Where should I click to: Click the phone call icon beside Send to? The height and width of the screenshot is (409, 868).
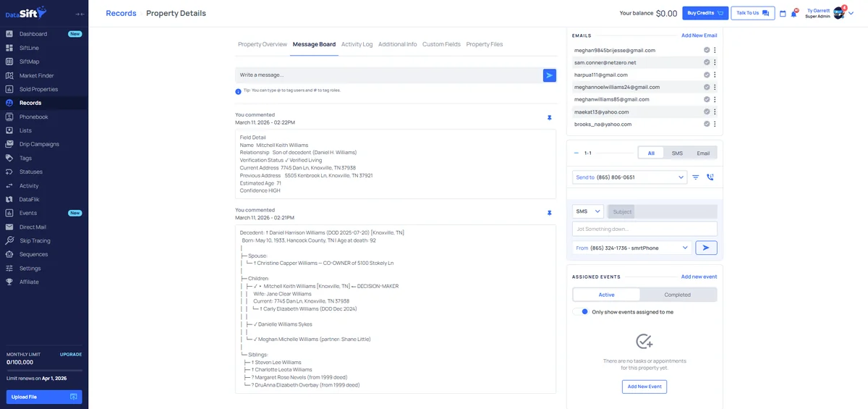coord(710,177)
